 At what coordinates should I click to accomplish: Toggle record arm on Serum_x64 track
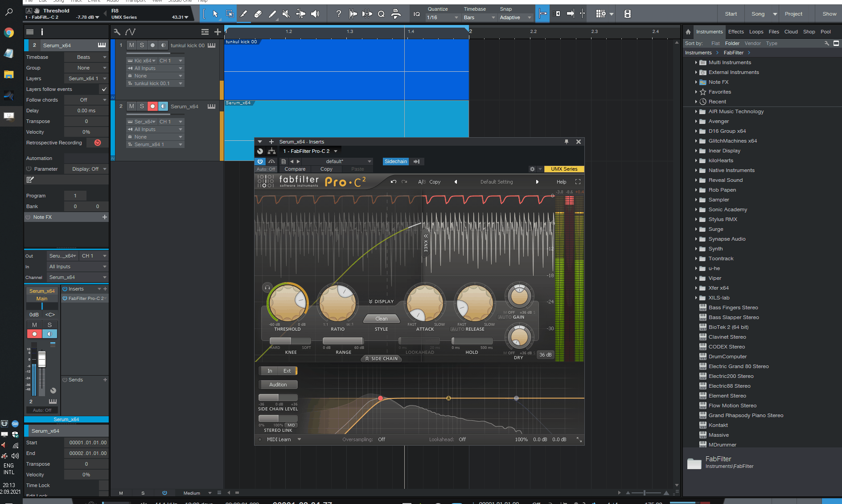point(152,106)
